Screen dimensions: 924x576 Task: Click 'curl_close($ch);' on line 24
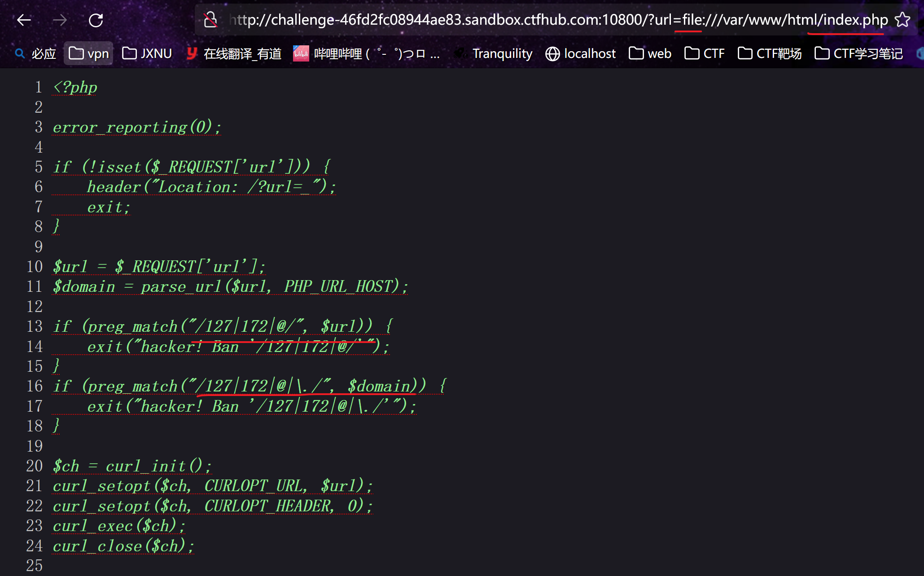click(123, 546)
